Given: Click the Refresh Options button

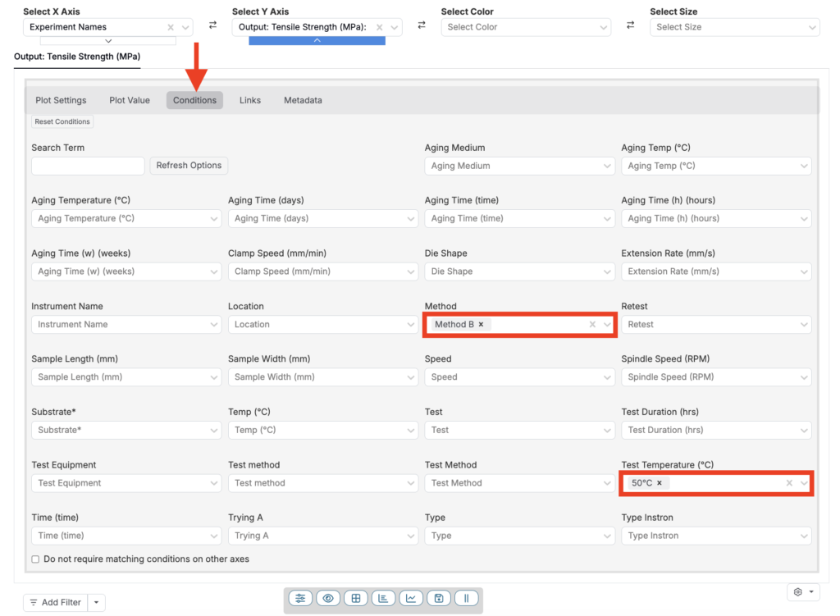Looking at the screenshot, I should pos(189,166).
